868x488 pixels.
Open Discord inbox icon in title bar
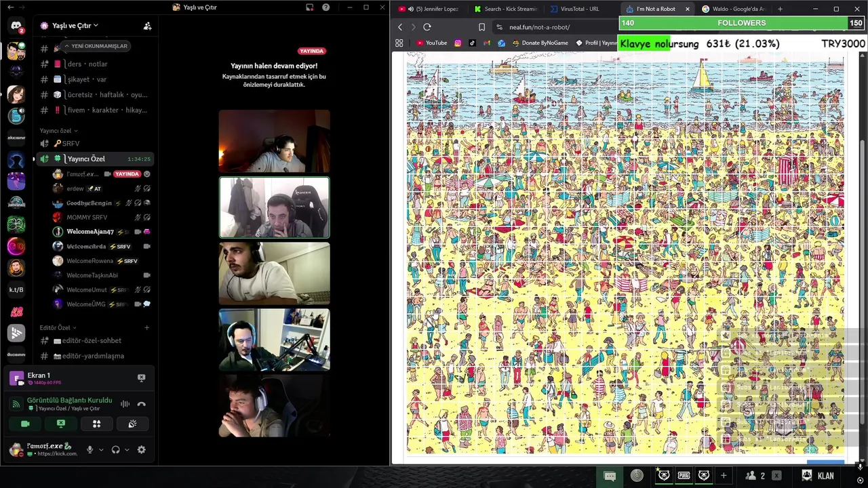coord(310,7)
